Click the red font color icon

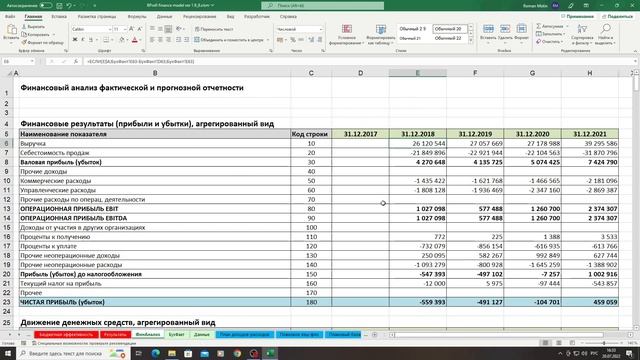point(135,40)
